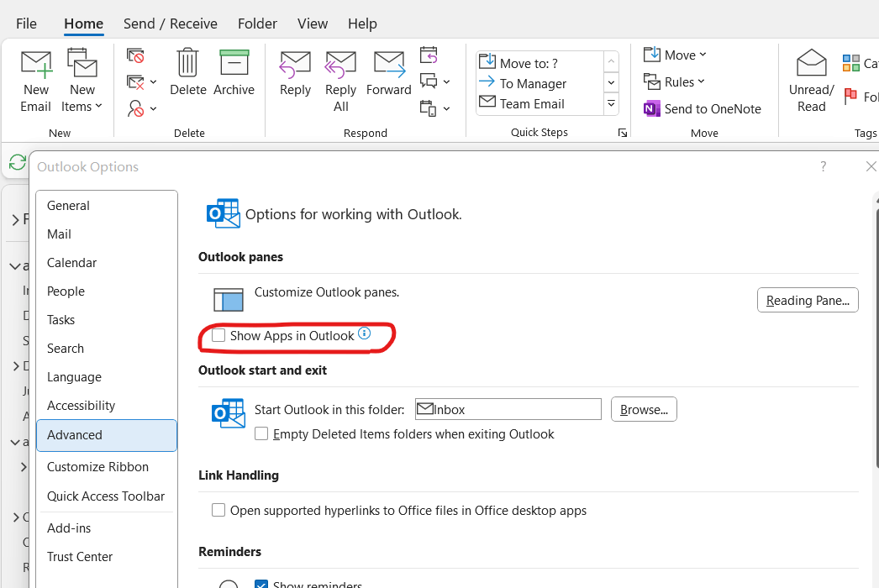Select Language options category
The width and height of the screenshot is (879, 588).
pos(107,377)
